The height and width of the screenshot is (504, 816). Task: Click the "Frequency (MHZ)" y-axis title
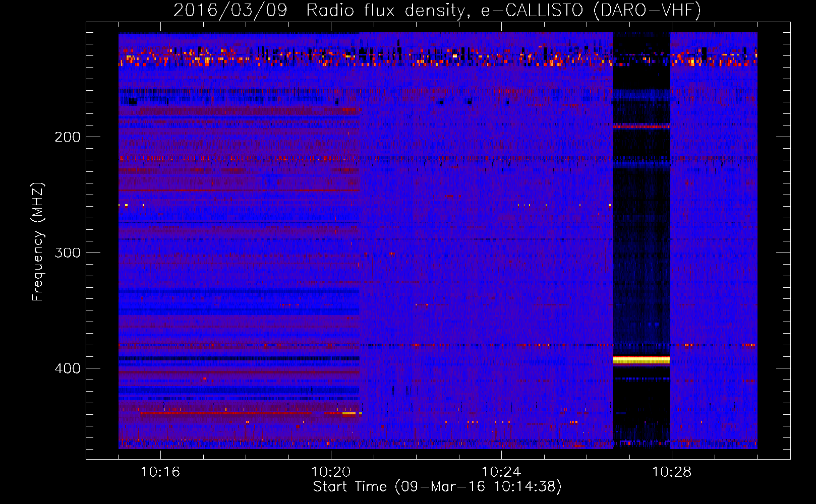click(x=38, y=242)
